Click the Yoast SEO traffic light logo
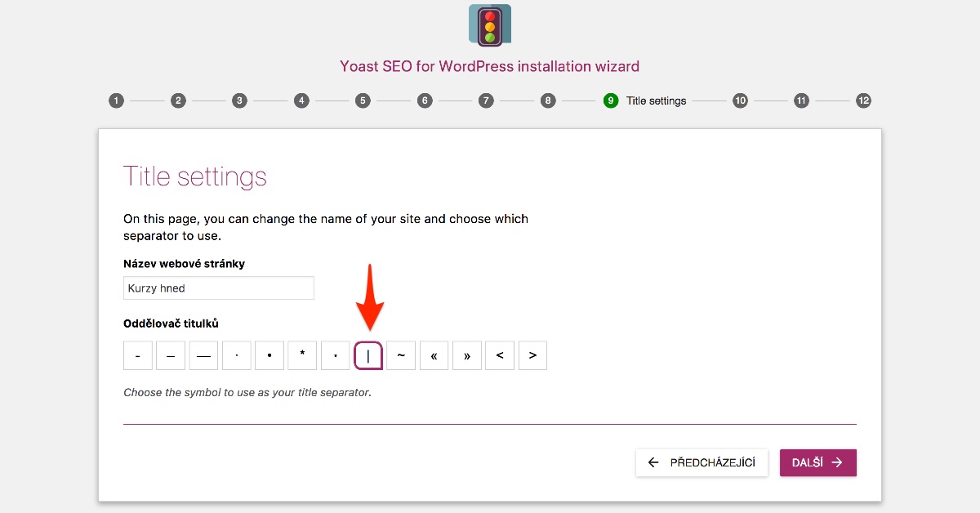Viewport: 980px width, 513px height. click(x=489, y=25)
